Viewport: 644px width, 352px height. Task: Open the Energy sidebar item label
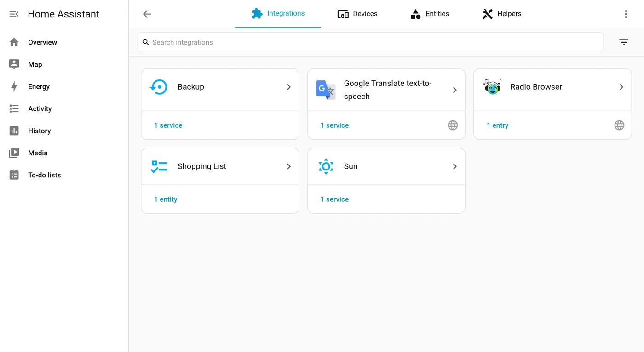39,86
